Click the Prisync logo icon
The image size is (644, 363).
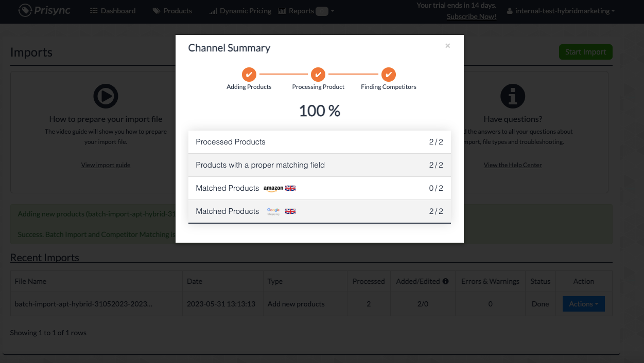pos(25,10)
